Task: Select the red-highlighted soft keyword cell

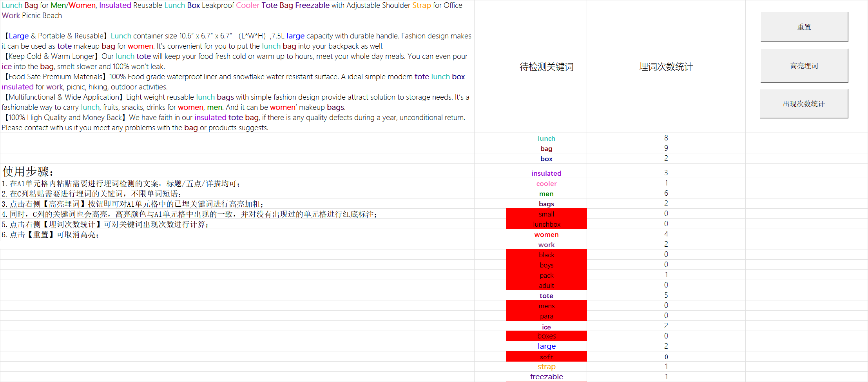Action: click(546, 357)
